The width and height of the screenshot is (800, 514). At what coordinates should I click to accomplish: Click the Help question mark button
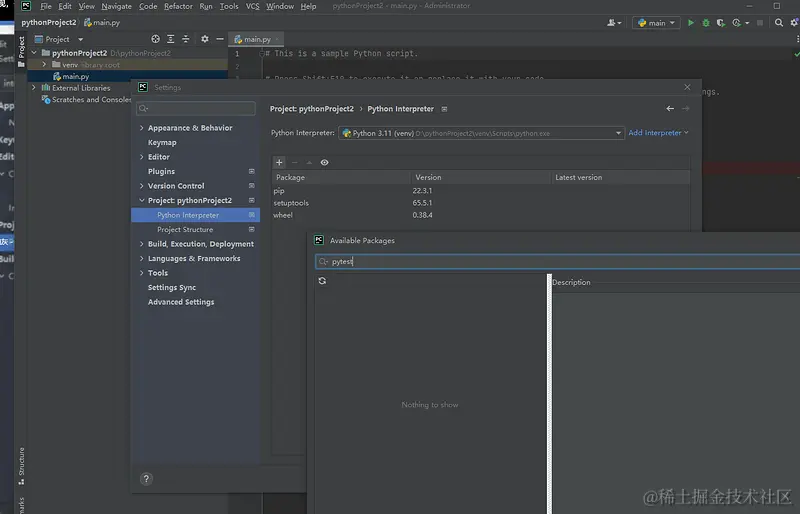pyautogui.click(x=146, y=479)
